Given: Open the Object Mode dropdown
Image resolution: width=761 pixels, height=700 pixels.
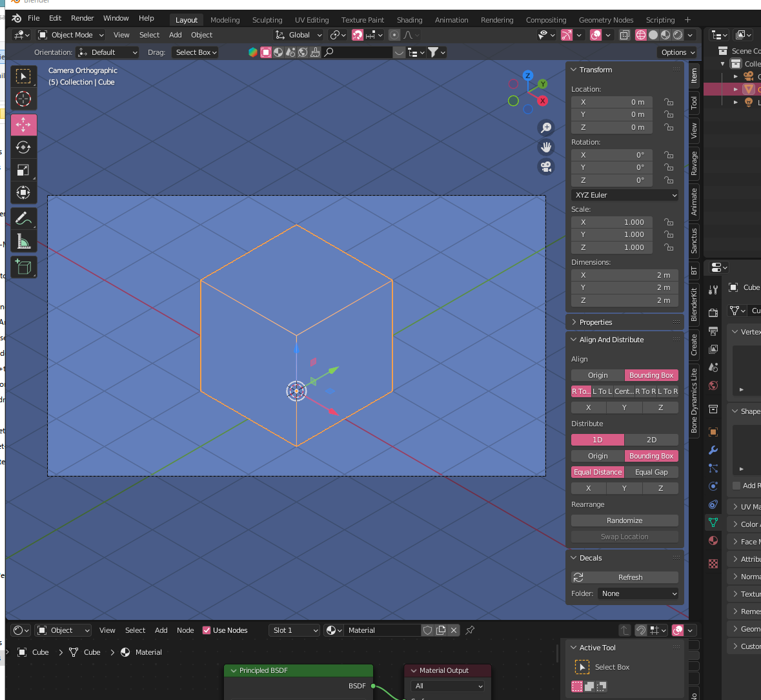Looking at the screenshot, I should (71, 35).
